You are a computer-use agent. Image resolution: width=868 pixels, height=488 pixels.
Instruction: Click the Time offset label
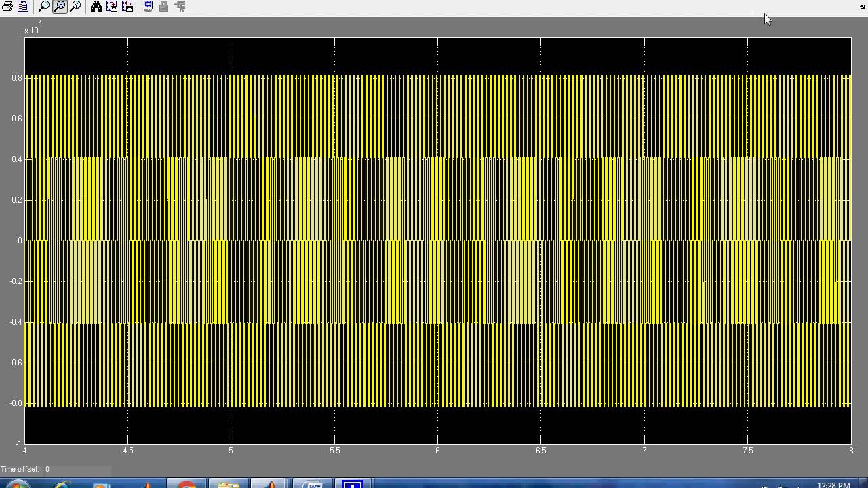[x=20, y=469]
